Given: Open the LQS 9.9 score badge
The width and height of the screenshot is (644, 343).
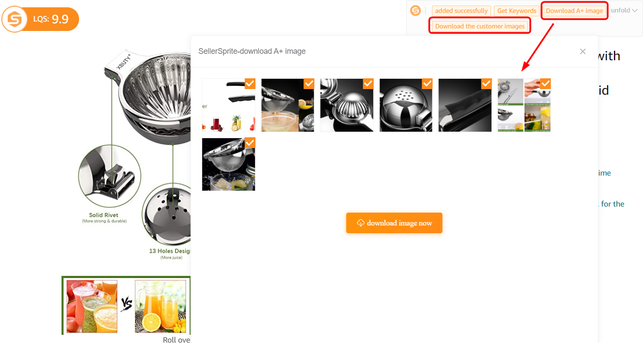Looking at the screenshot, I should click(x=40, y=19).
